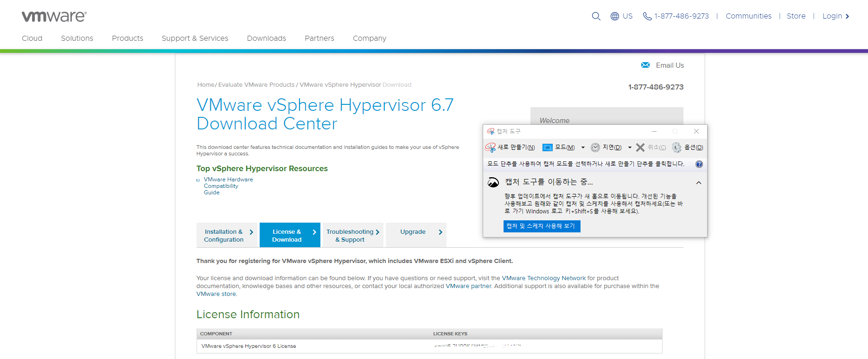Click the Top vSphere Hypervisor Resources heading
The height and width of the screenshot is (359, 868).
click(262, 168)
